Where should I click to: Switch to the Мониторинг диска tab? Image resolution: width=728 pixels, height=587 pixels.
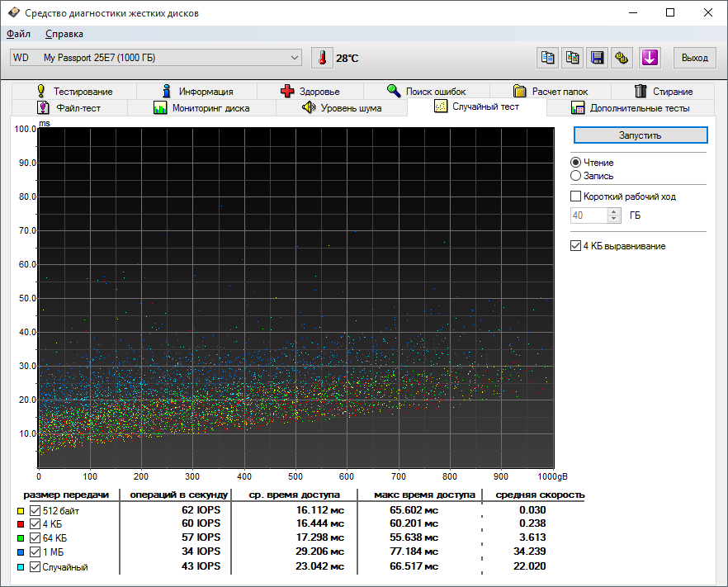[x=201, y=108]
